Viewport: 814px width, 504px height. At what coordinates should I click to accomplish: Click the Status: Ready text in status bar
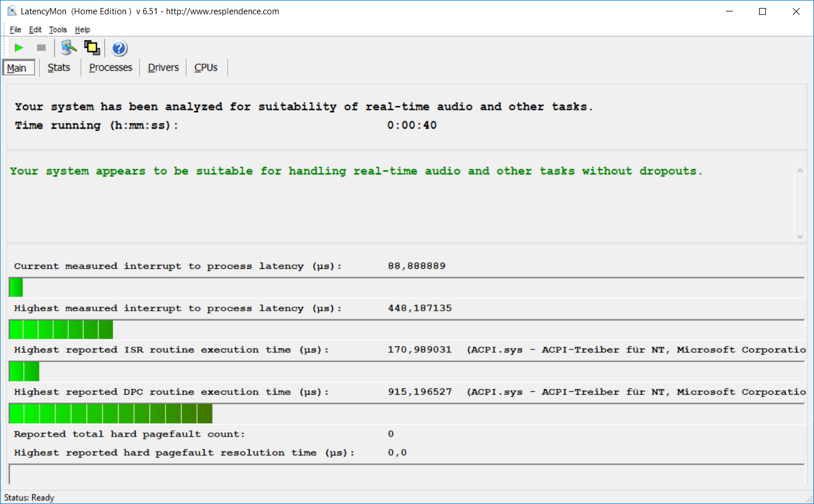tap(29, 498)
